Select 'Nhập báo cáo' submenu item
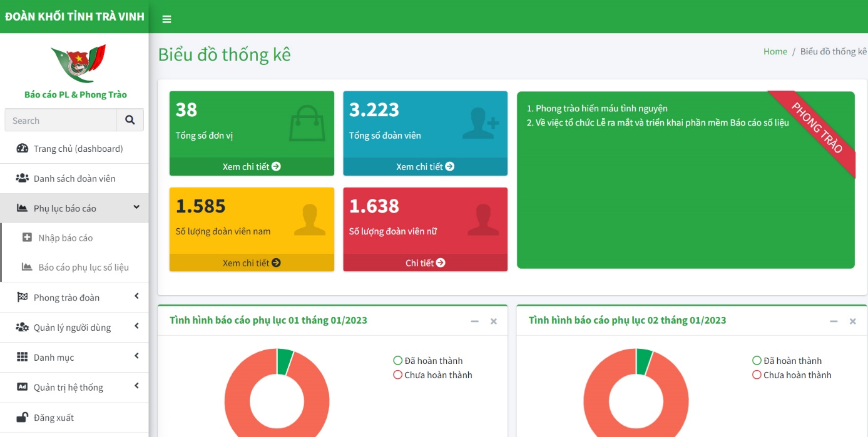Screen dimensions: 868x437 click(65, 238)
